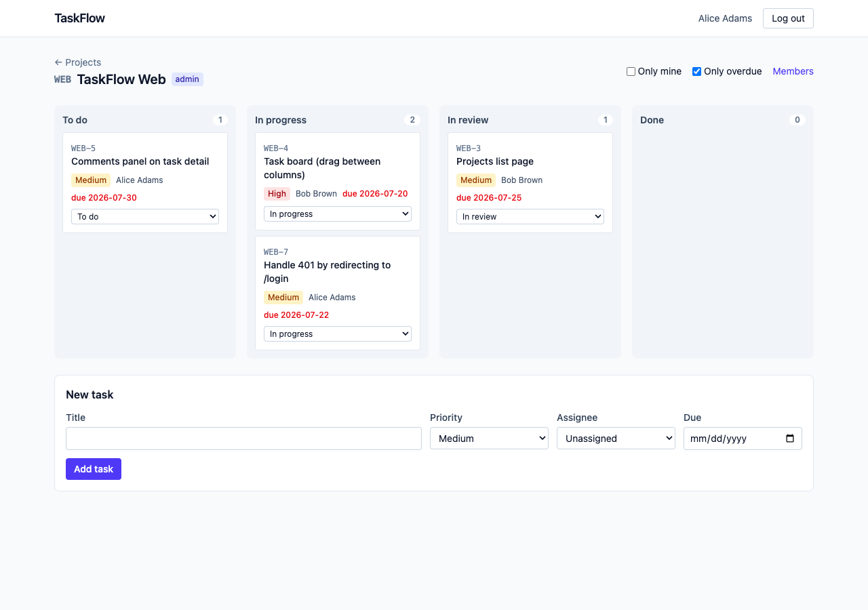Image resolution: width=868 pixels, height=610 pixels.
Task: Click Bob Brown assignee on WEB-3 card
Action: (x=522, y=180)
